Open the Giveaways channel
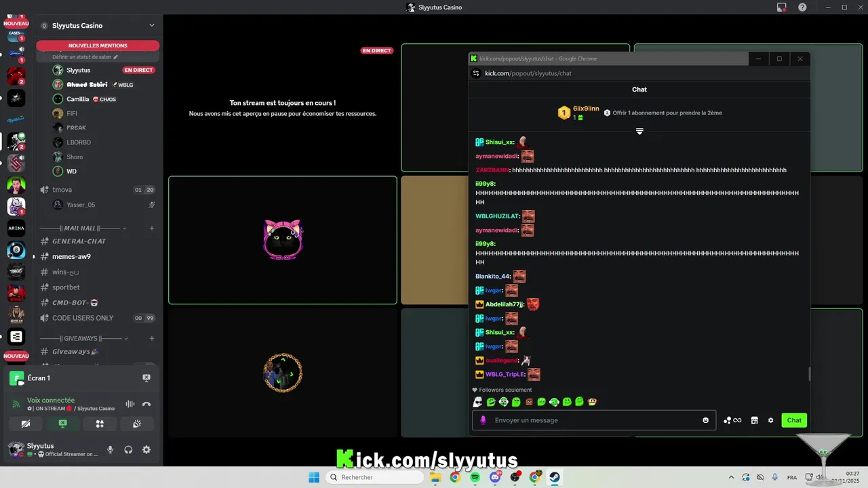This screenshot has height=488, width=868. (x=98, y=352)
